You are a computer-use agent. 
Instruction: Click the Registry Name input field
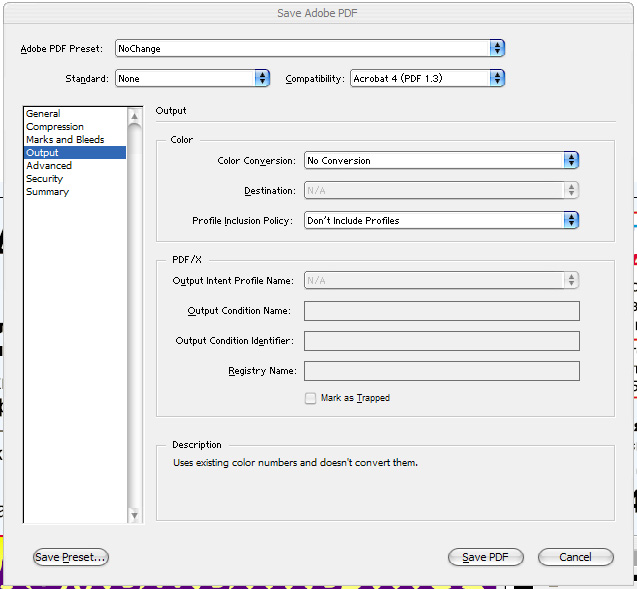click(x=442, y=371)
